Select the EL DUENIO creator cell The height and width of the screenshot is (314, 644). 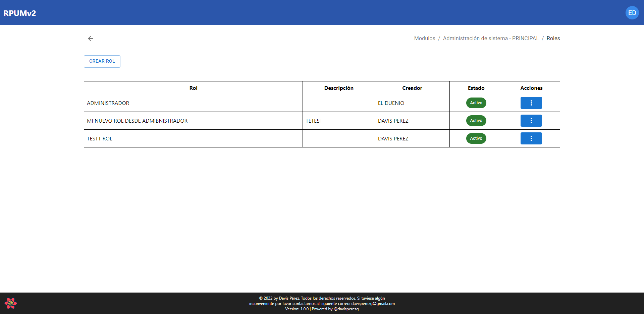tap(391, 103)
